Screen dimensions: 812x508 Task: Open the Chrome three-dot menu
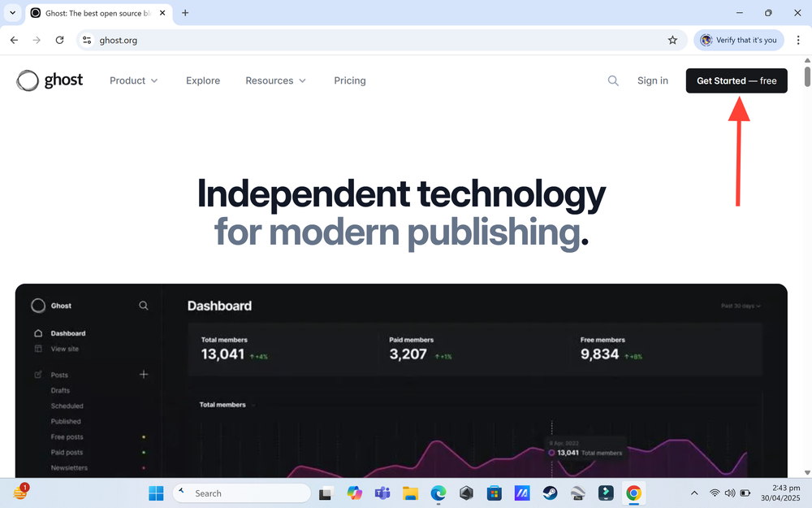tap(798, 40)
